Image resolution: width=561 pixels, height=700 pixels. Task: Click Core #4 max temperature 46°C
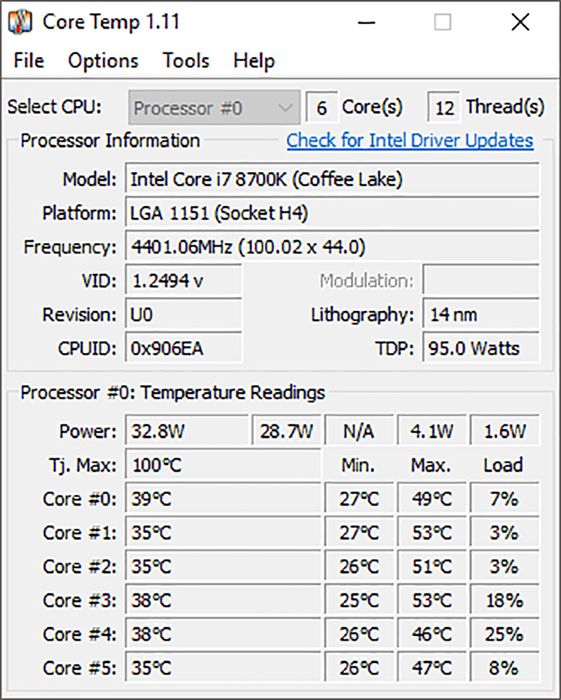[432, 634]
